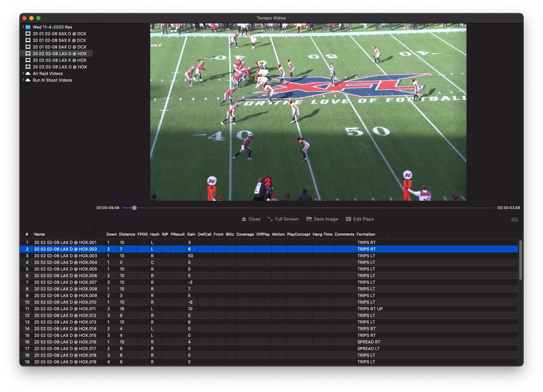Select 20 02 02-08 LAX O @ HOX video
The width and height of the screenshot is (543, 392).
coord(59,67)
